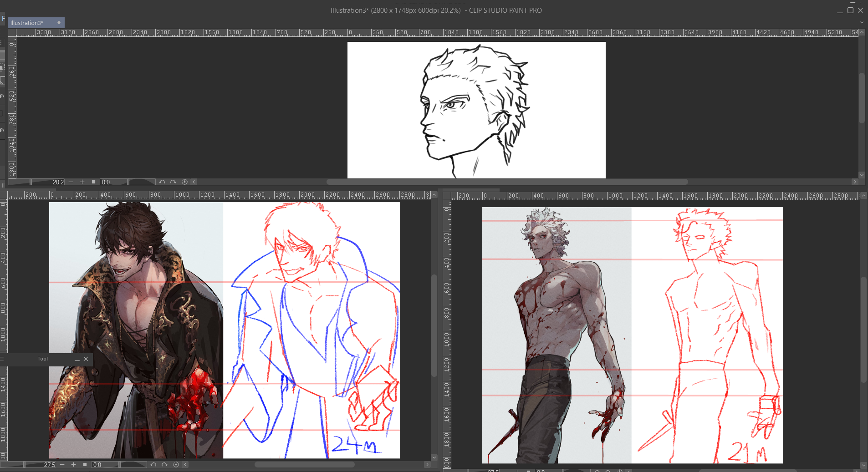Viewport: 868px width, 472px height.
Task: Click top canvas vertical scrollbar
Action: (862, 98)
